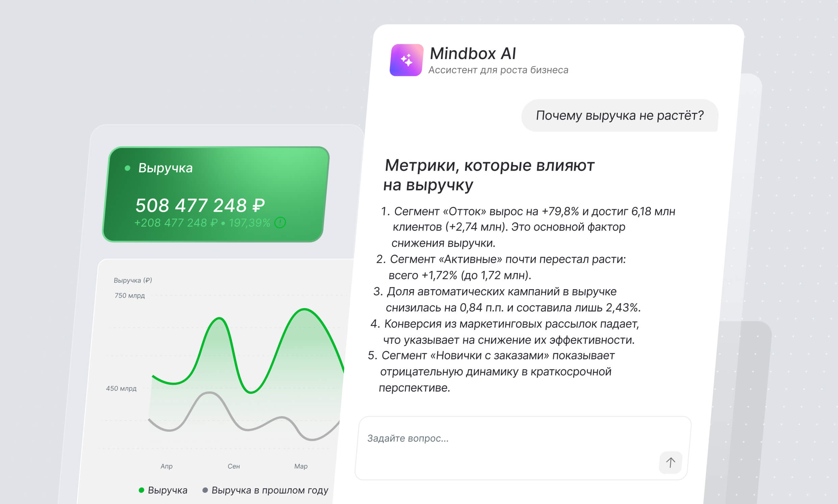The height and width of the screenshot is (504, 838).
Task: Click the 750 млрд axis label
Action: point(129,296)
